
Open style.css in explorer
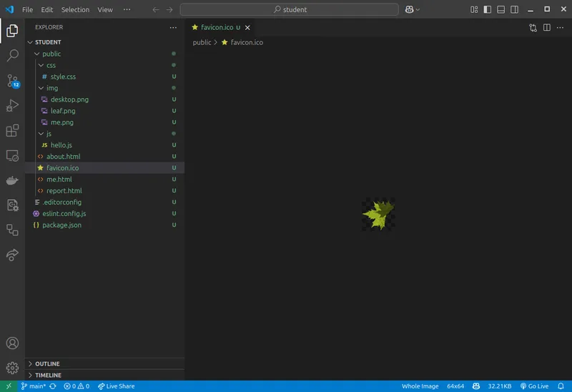coord(104,77)
